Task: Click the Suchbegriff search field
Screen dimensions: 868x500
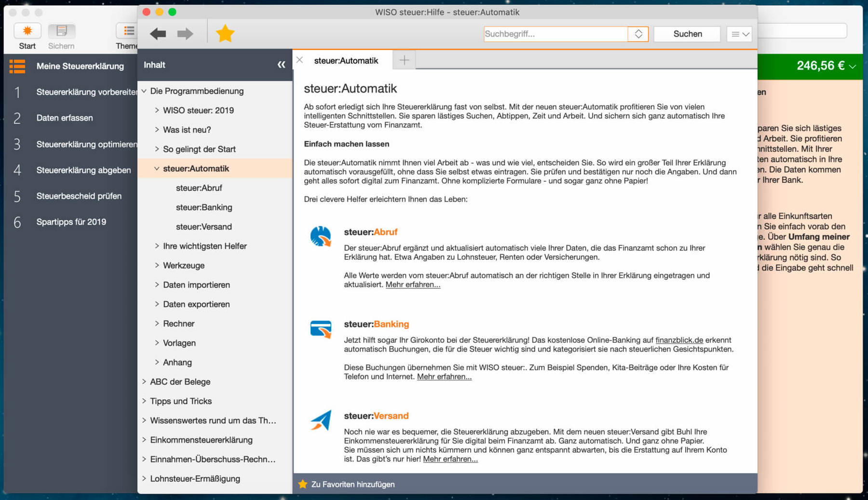Action: click(556, 34)
